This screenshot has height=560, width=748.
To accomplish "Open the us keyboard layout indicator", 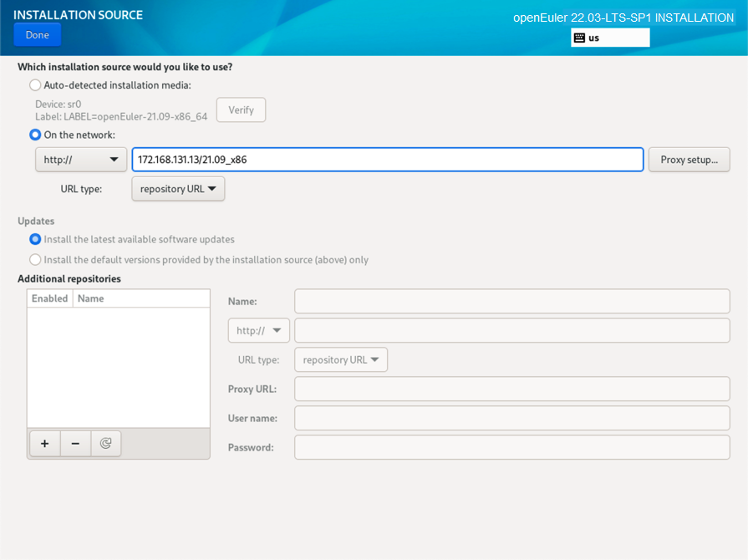I will [x=609, y=38].
